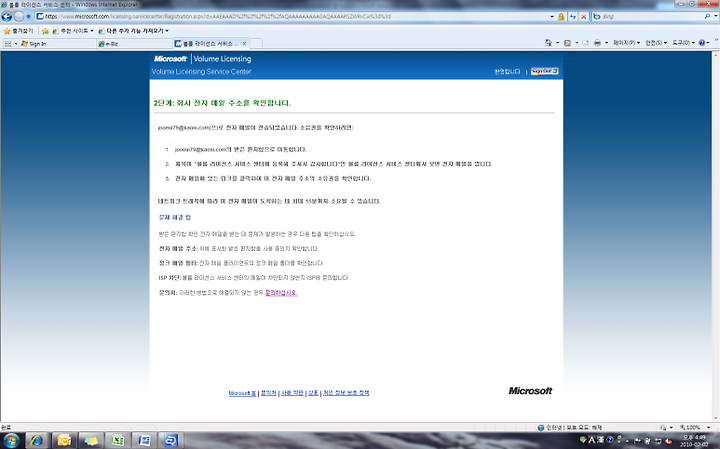Click the feeds icon in command bar
The height and width of the screenshot is (449, 720).
pyautogui.click(x=568, y=43)
